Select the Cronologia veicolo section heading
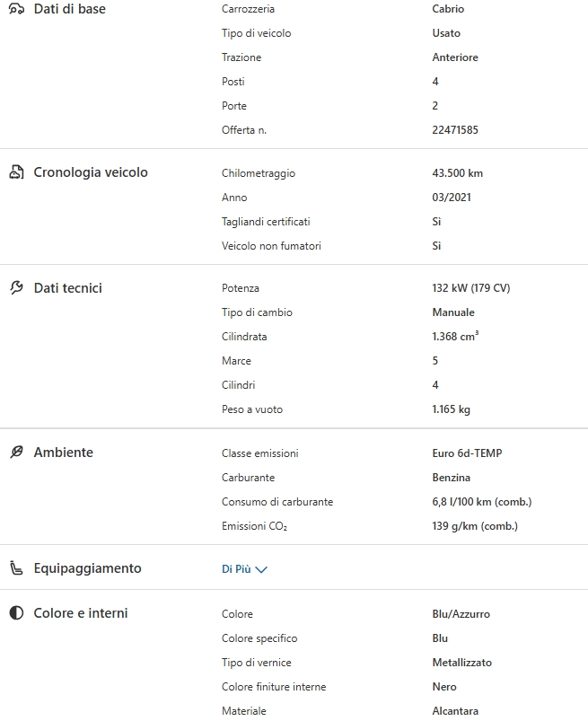The image size is (588, 721). tap(91, 172)
